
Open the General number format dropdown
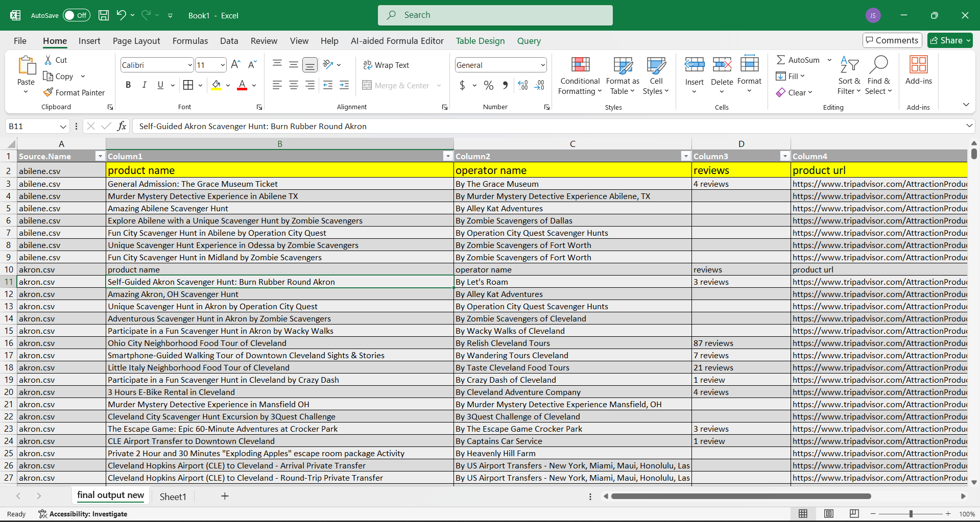tap(542, 65)
